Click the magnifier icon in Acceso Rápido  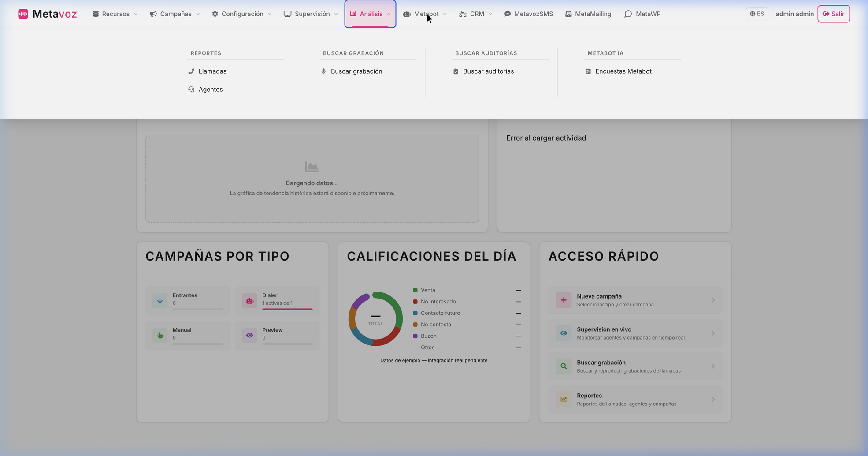(564, 366)
